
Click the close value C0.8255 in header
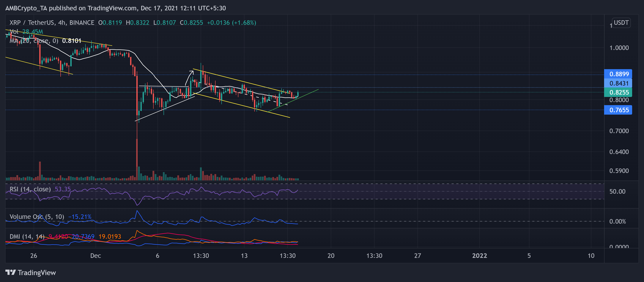(191, 22)
